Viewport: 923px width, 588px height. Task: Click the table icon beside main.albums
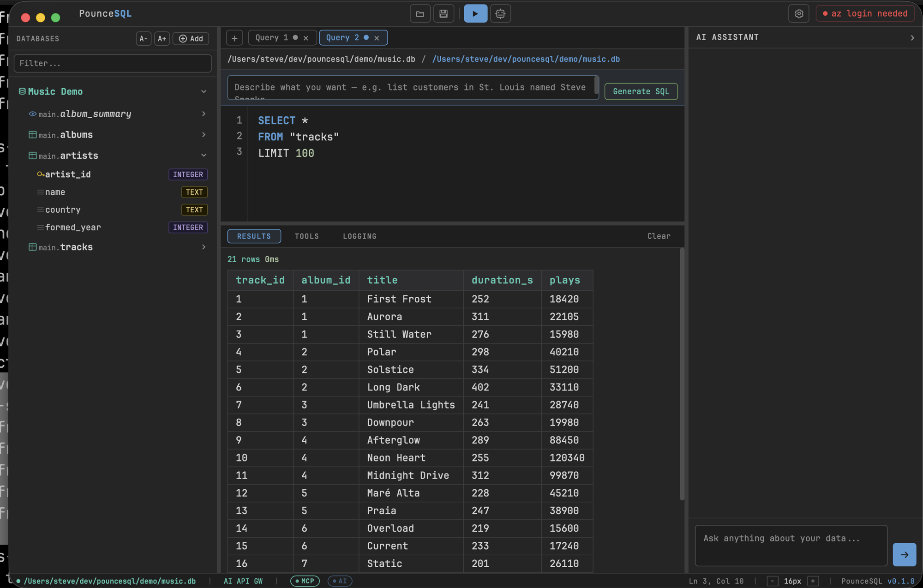33,135
